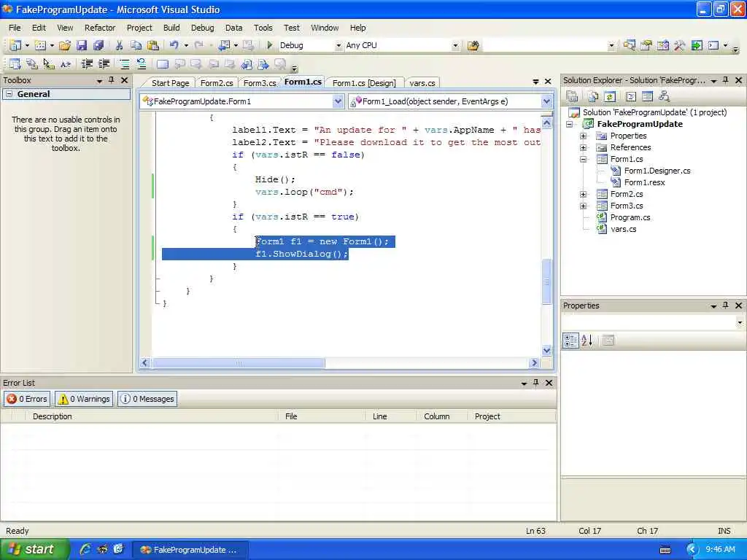The image size is (747, 560).
Task: Switch to the Form2.cs tab
Action: pos(217,83)
